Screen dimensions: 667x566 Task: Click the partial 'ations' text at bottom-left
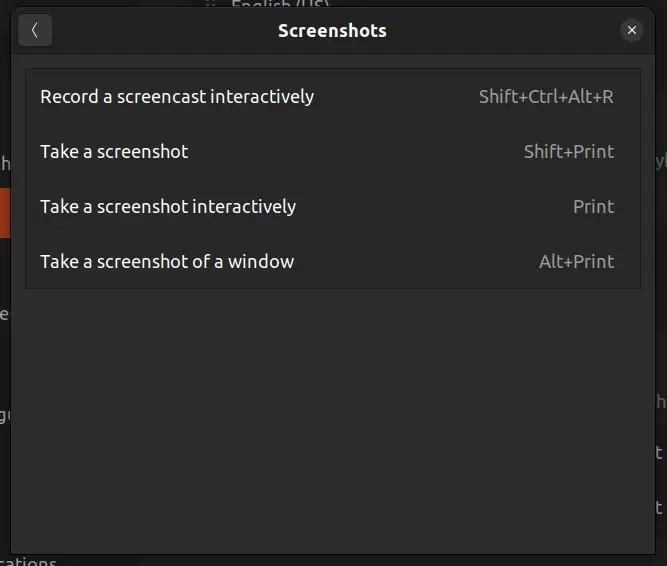pyautogui.click(x=28, y=561)
